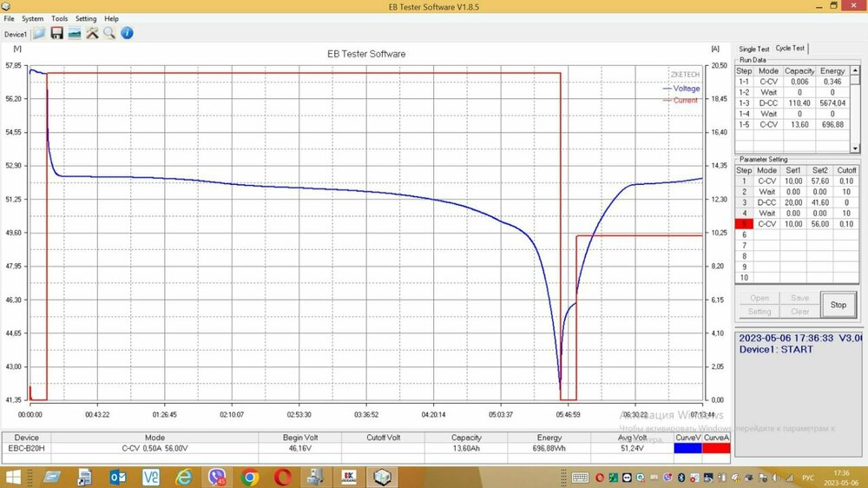Select step 3 D-CC mode cell in Parameter Setting
Screen dimensions: 868x488
(767, 202)
